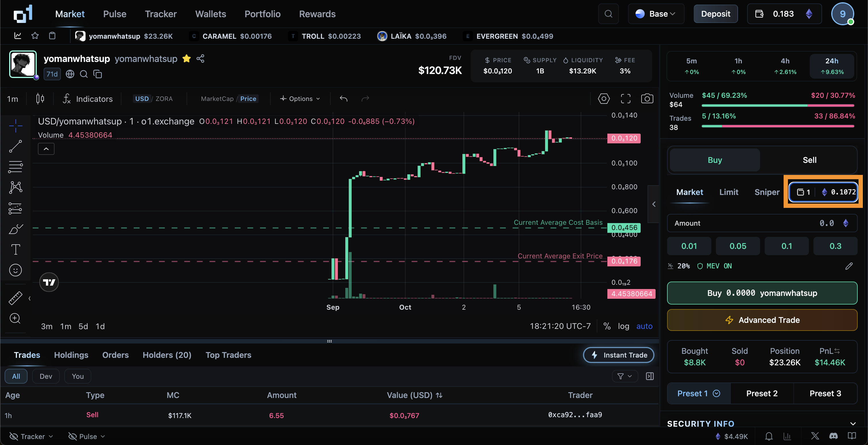Click the share icon next to yomanwhatsup
Viewport: 868px width, 445px height.
tap(200, 58)
